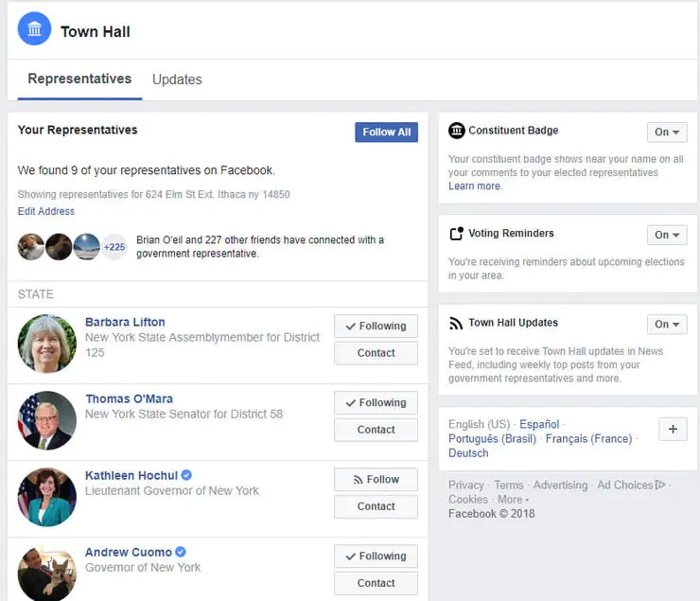The height and width of the screenshot is (601, 700).
Task: Click the Voting Reminders icon
Action: (456, 233)
